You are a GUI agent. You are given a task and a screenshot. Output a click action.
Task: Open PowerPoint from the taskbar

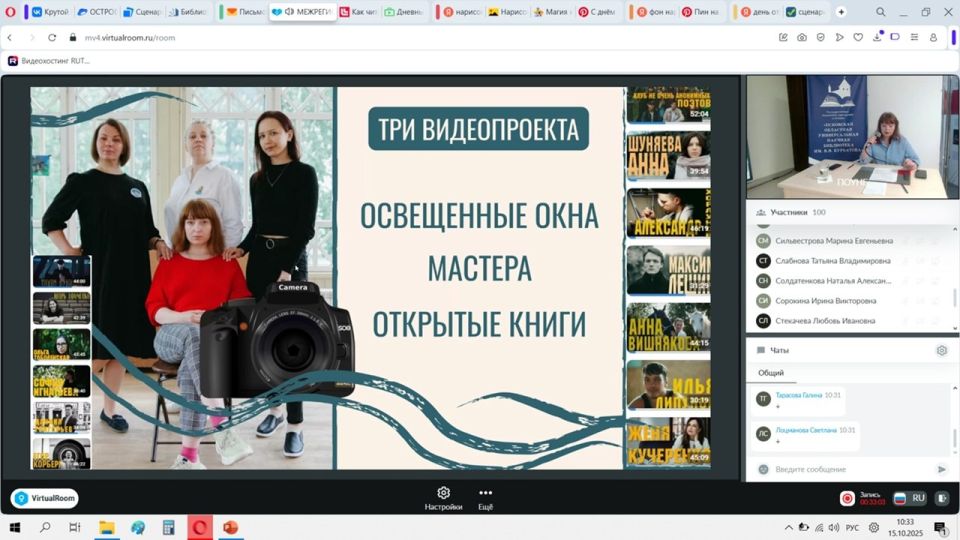(x=230, y=527)
